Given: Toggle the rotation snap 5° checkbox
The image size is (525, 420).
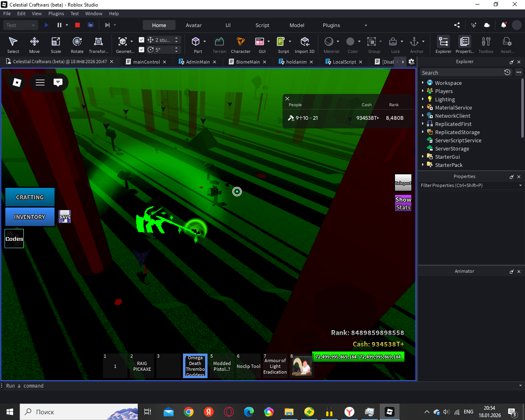Looking at the screenshot, I should (142, 50).
